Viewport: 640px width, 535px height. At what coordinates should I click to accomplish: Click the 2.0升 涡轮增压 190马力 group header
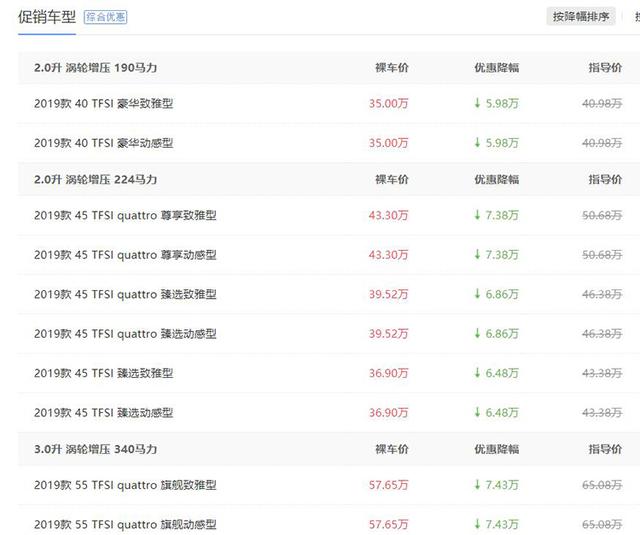point(96,68)
